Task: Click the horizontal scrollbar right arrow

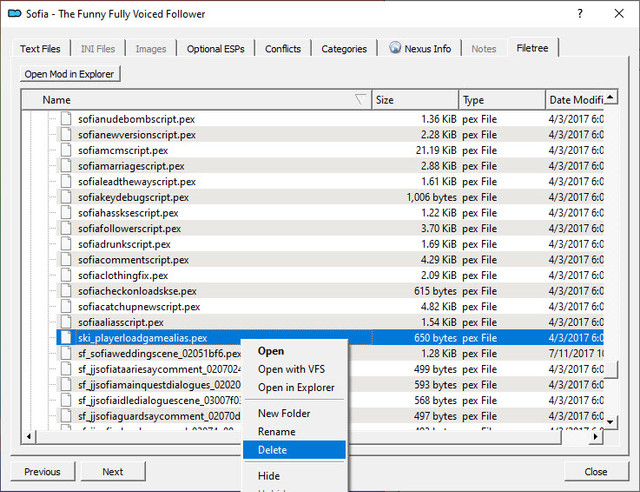Action: click(596, 436)
